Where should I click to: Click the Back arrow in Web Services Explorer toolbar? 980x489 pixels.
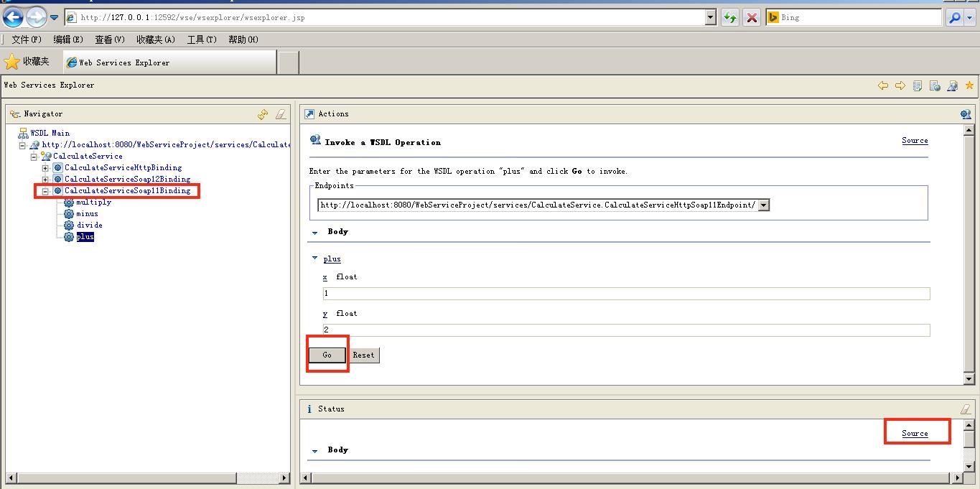coord(883,85)
